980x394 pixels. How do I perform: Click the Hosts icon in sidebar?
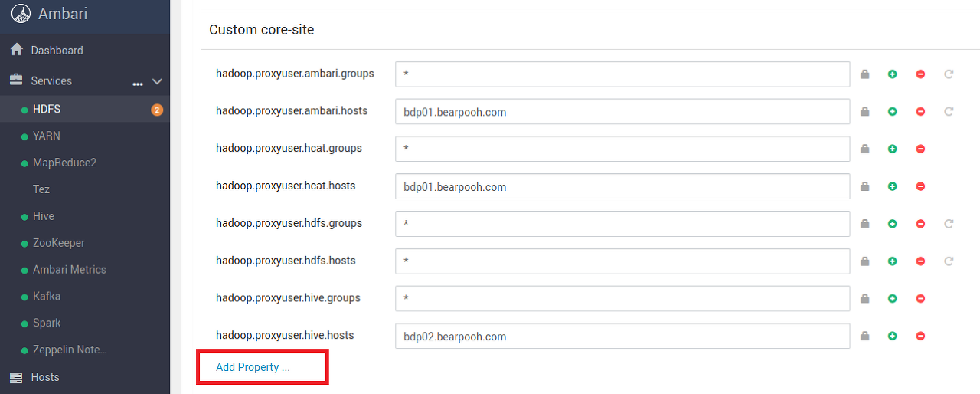click(16, 377)
